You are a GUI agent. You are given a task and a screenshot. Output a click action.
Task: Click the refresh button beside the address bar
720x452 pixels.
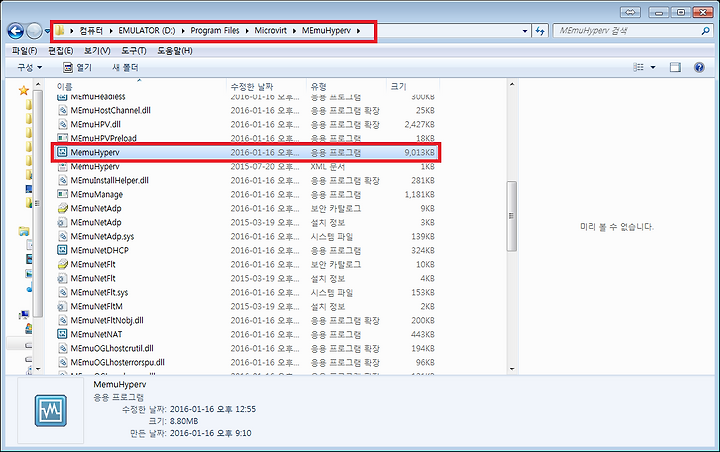click(540, 31)
